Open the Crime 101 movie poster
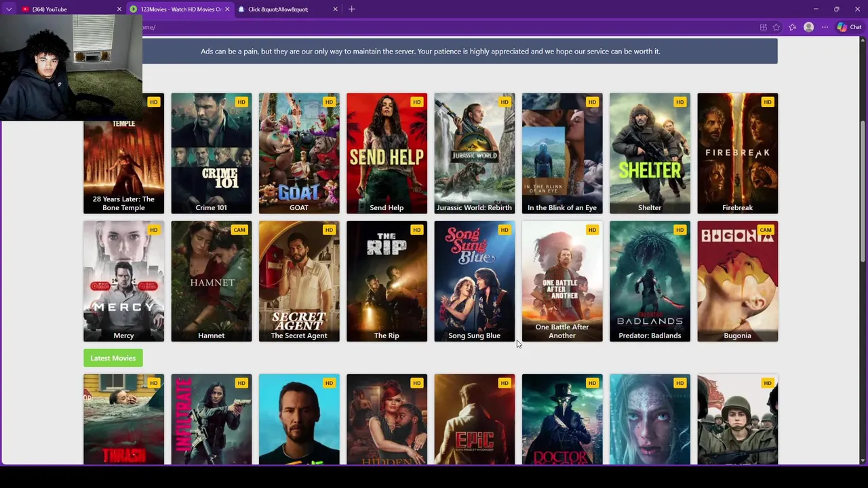 point(211,153)
